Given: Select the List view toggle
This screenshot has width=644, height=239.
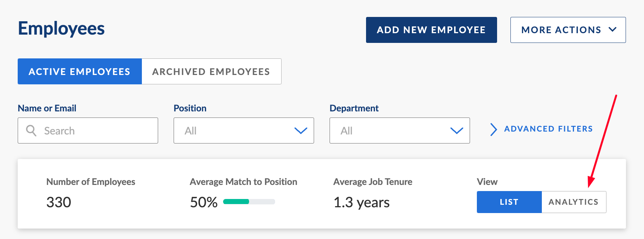Looking at the screenshot, I should click(x=509, y=202).
